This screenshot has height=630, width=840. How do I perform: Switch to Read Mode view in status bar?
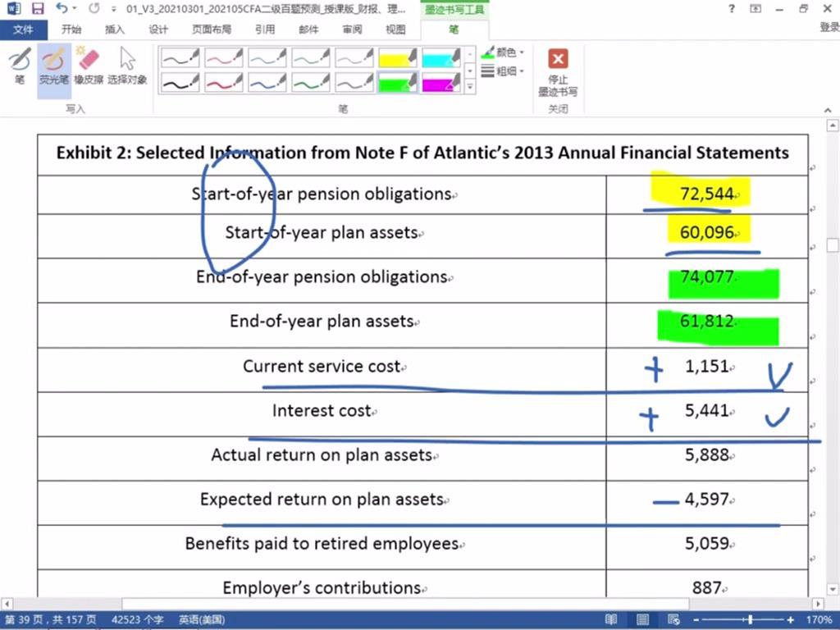(x=611, y=620)
